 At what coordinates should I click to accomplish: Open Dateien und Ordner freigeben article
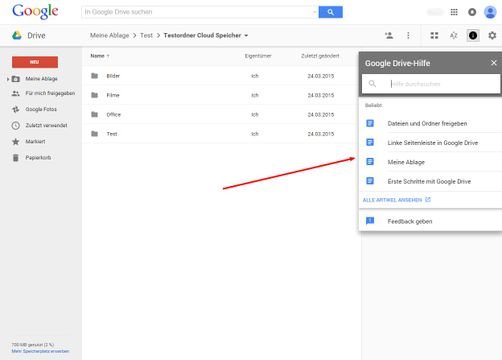[427, 123]
